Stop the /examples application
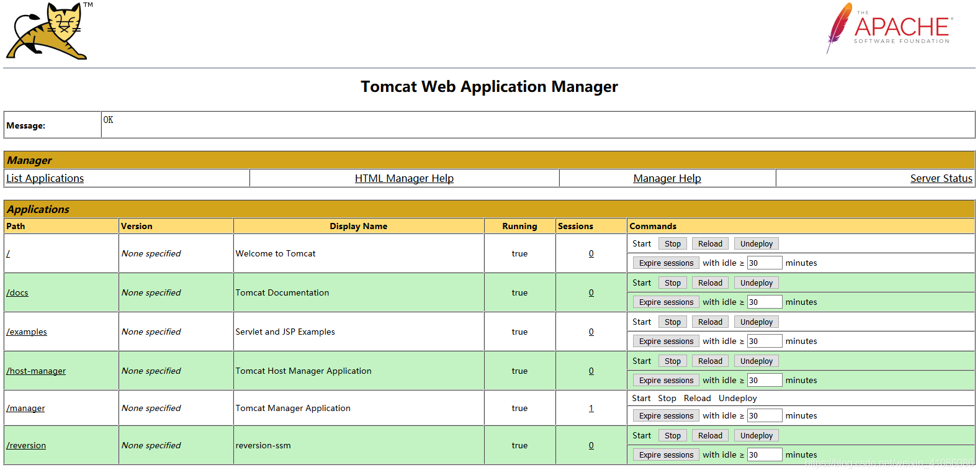This screenshot has height=475, width=980. pos(673,322)
